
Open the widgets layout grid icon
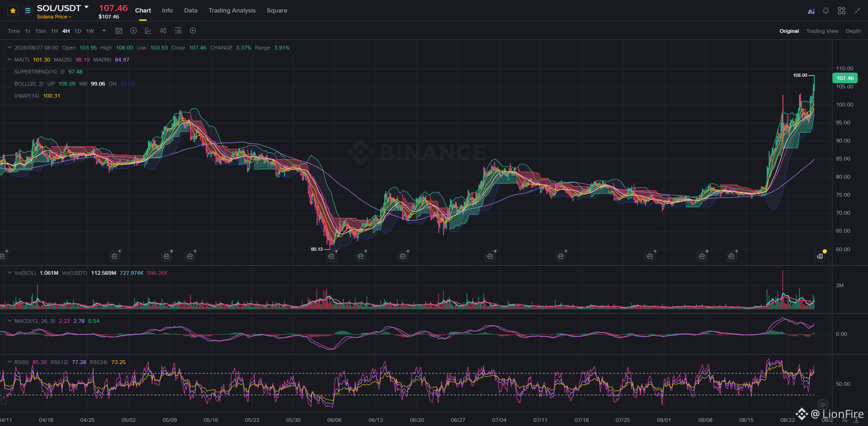coord(842,11)
